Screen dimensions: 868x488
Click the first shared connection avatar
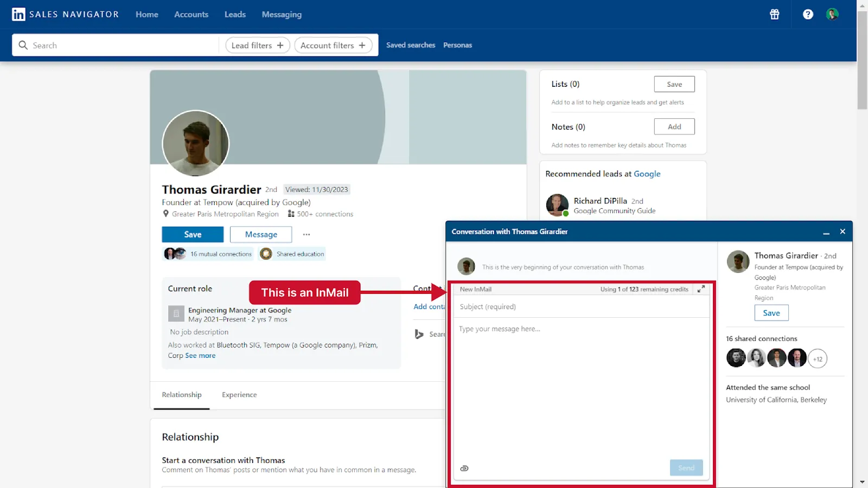click(x=736, y=358)
